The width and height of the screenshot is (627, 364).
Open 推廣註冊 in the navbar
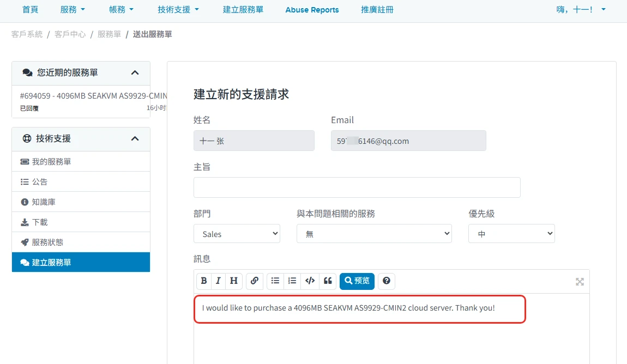point(377,10)
